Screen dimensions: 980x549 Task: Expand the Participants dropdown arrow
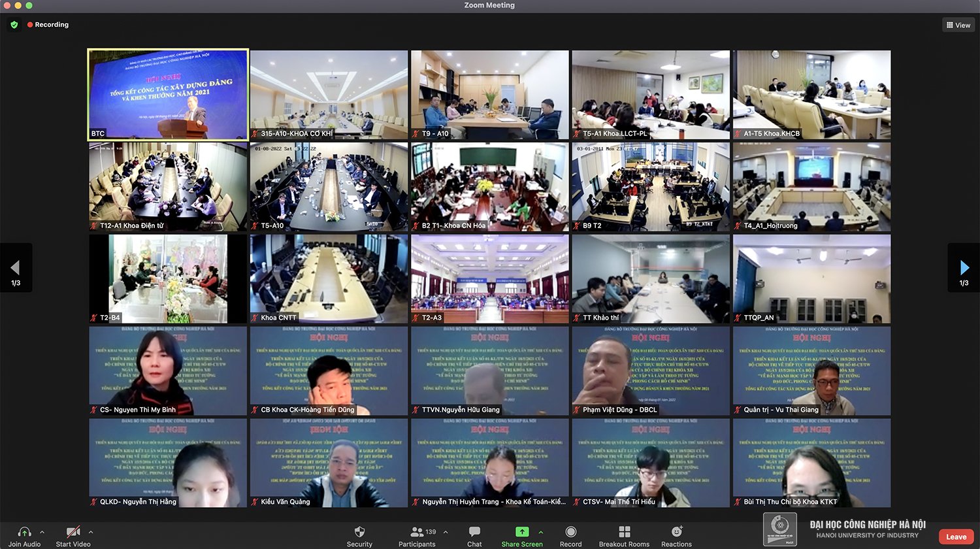(445, 531)
